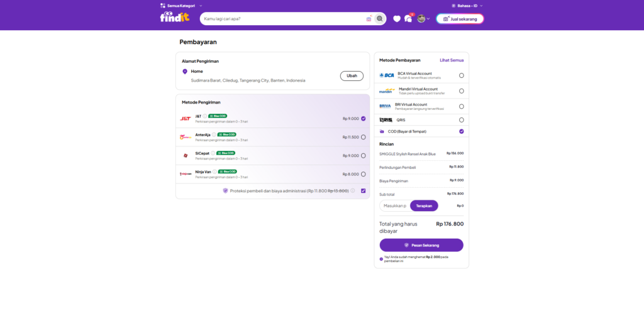Uncheck Proteksi pembeli checkbox
Image resolution: width=644 pixels, height=316 pixels.
point(363,190)
